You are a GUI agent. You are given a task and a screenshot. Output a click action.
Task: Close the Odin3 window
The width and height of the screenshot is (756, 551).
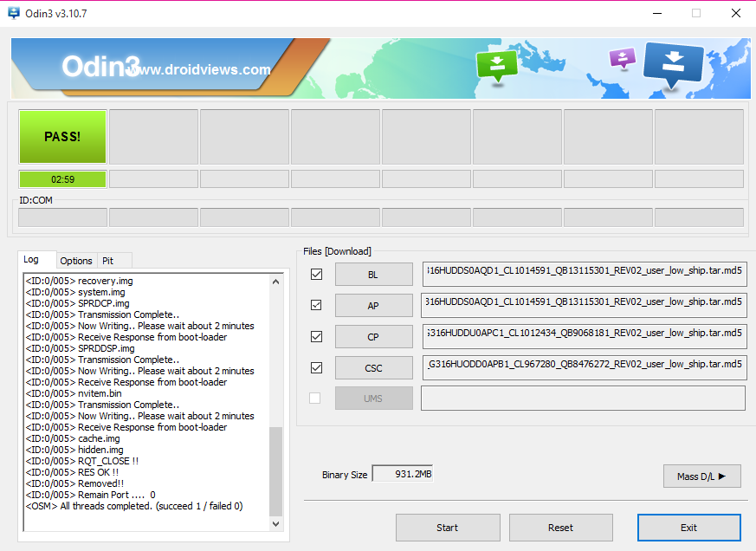pos(736,13)
